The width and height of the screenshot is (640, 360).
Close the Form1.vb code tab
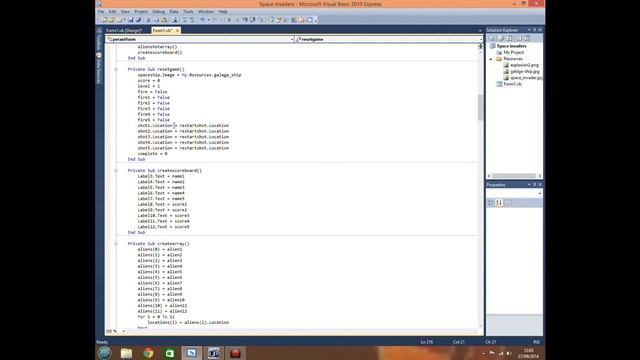(177, 30)
